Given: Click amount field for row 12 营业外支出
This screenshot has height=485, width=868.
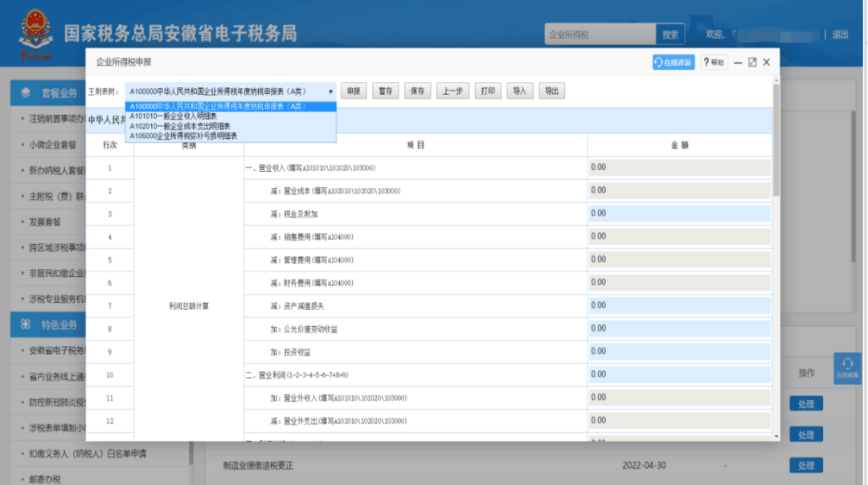Looking at the screenshot, I should [x=679, y=421].
